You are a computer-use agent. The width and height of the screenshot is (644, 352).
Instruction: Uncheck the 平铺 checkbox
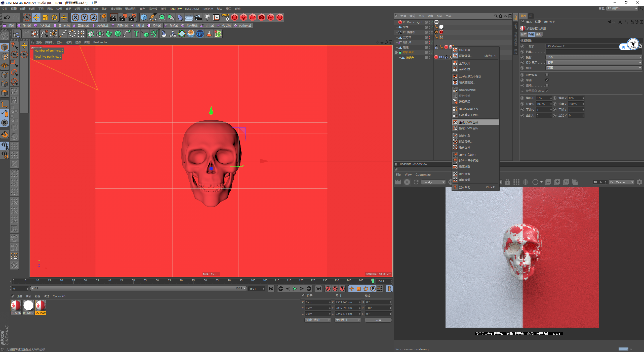click(547, 80)
